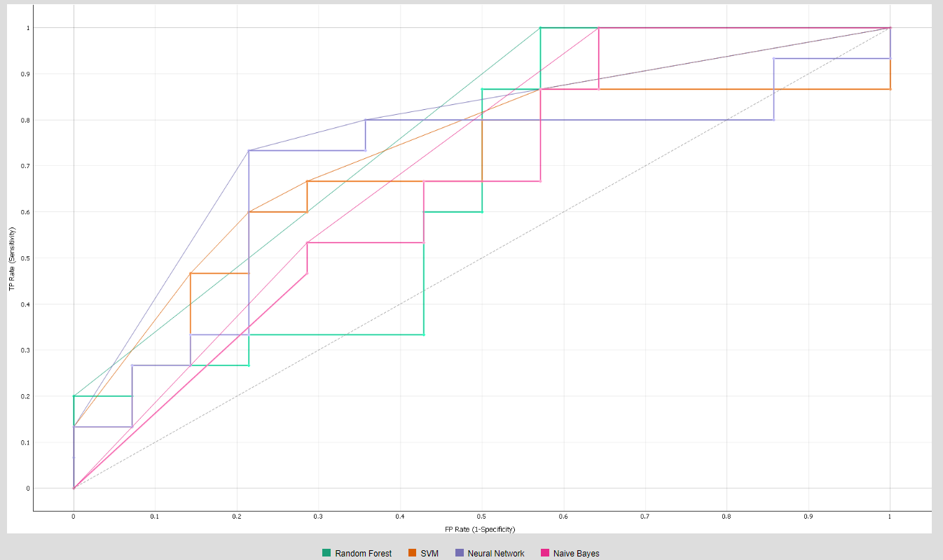Image resolution: width=943 pixels, height=560 pixels.
Task: Click the 0.2 tick on the TP Rate axis
Action: coord(27,396)
